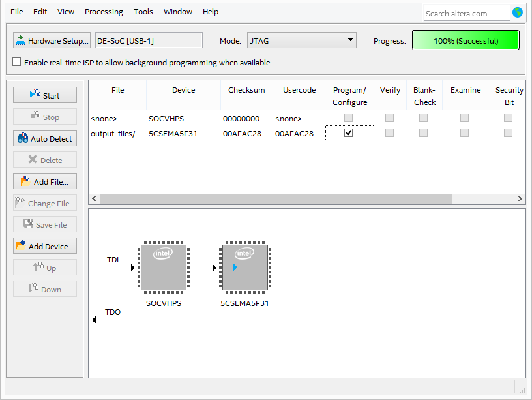Click the Delete button
The height and width of the screenshot is (400, 532).
tap(45, 160)
